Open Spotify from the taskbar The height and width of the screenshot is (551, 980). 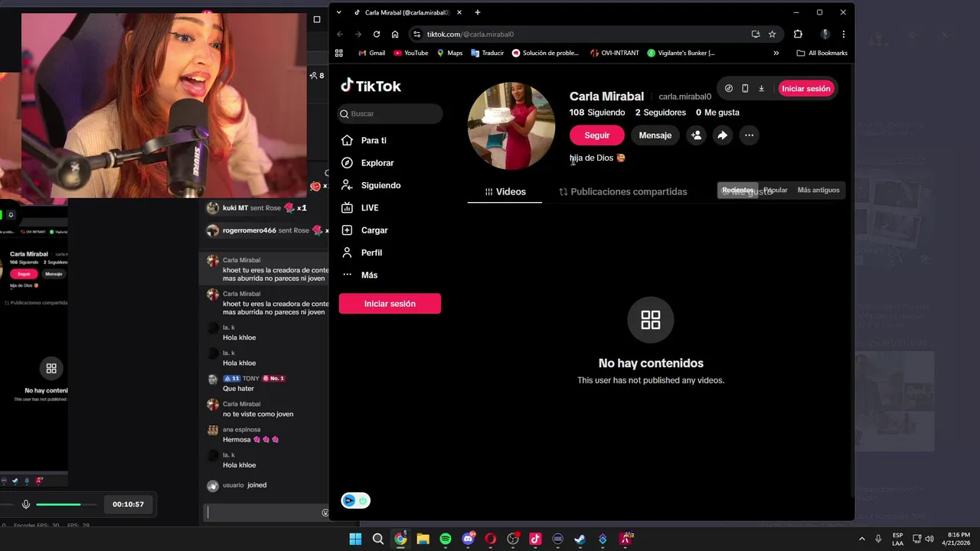click(x=446, y=539)
